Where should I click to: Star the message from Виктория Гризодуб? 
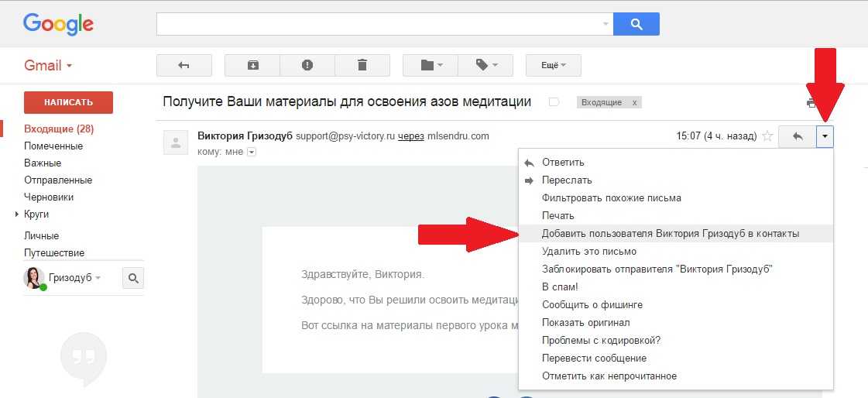click(767, 136)
